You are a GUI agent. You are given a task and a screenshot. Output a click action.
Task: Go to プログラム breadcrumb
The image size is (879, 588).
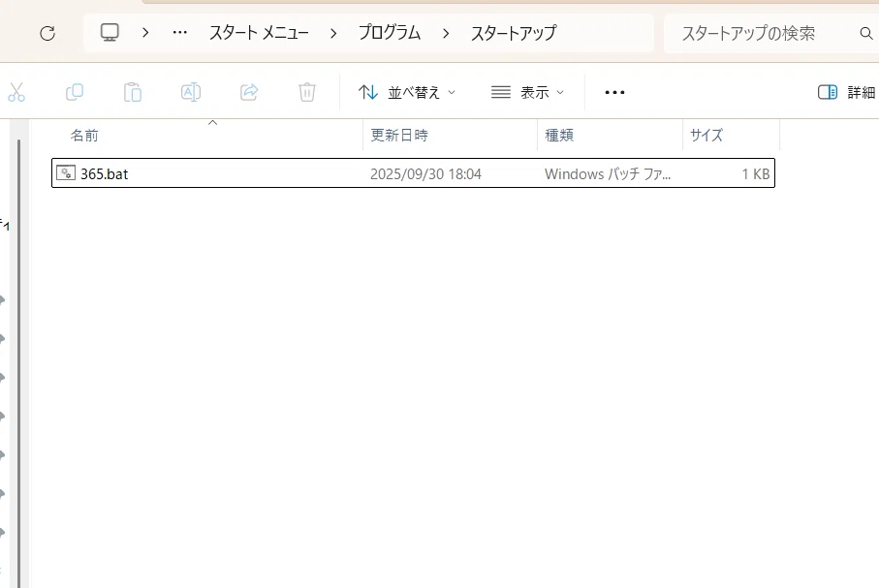[x=390, y=33]
